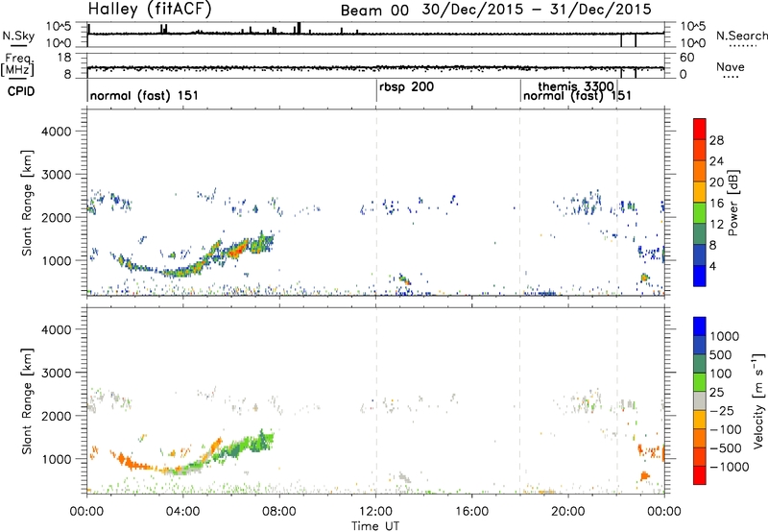Image resolution: width=768 pixels, height=532 pixels.
Task: Click the 'Time UT' axis title
Action: coord(375,525)
